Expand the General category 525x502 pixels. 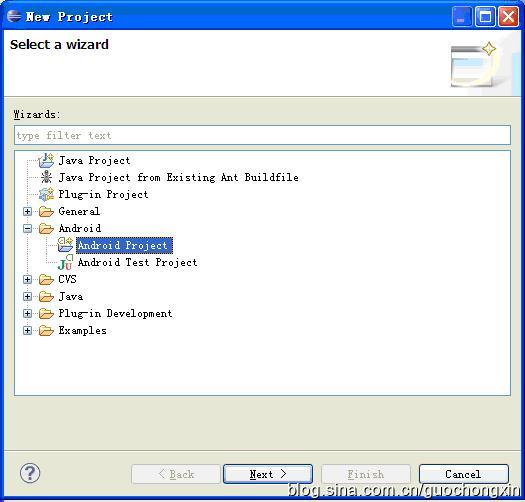pos(27,211)
